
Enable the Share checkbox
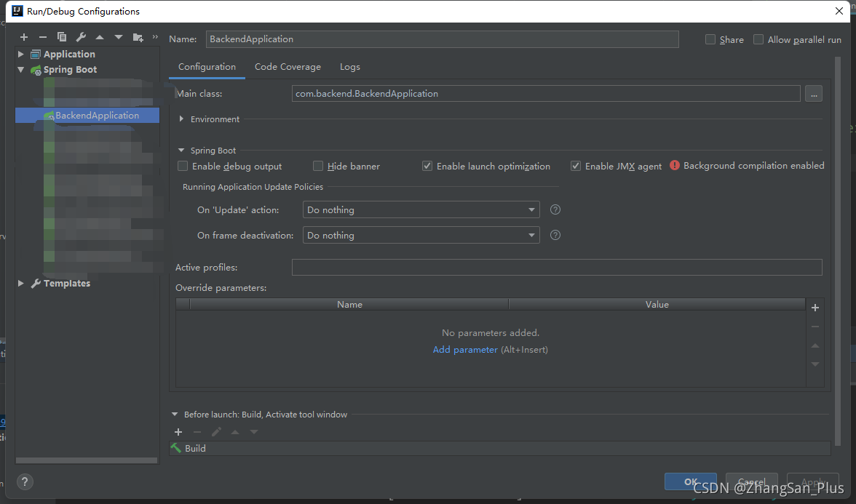[710, 39]
